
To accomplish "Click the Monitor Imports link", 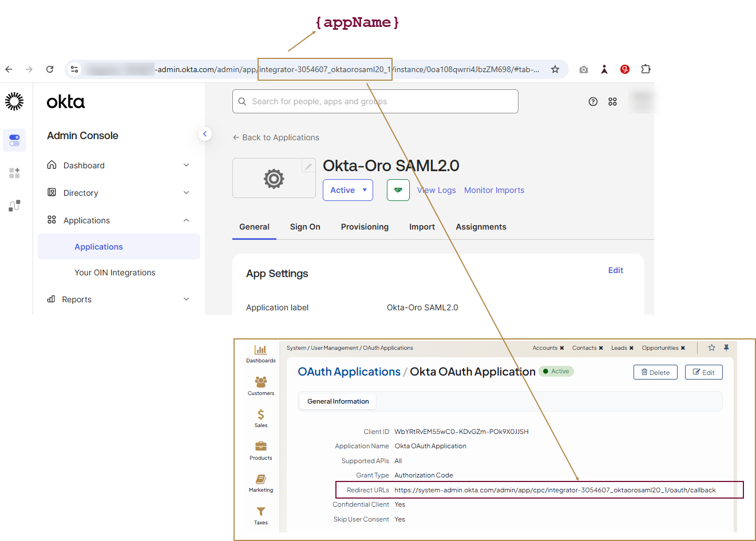I will click(494, 190).
